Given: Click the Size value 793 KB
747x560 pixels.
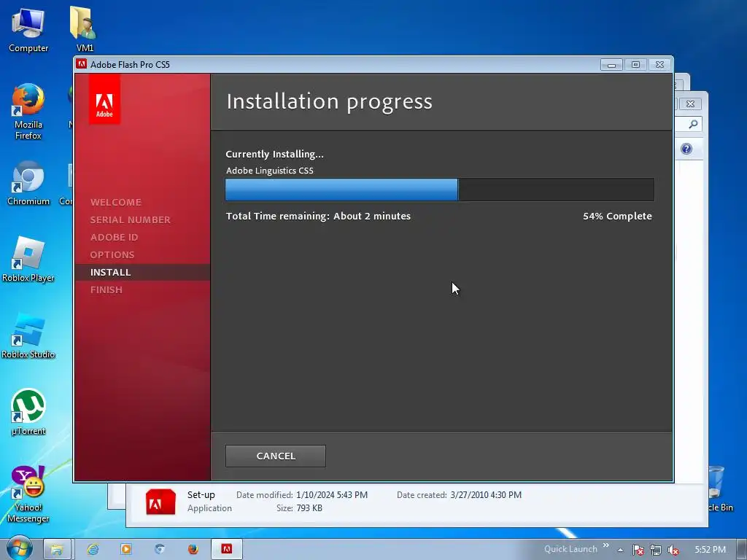Looking at the screenshot, I should pos(309,508).
